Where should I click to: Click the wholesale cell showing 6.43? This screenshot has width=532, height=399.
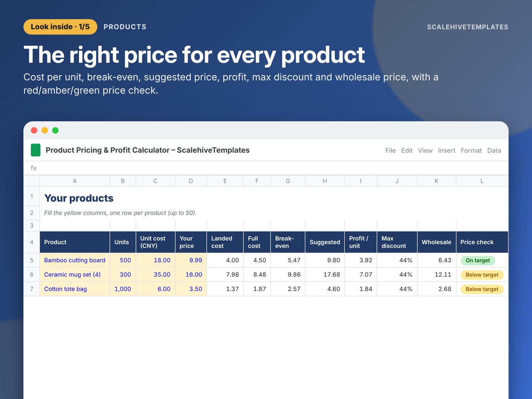(437, 260)
